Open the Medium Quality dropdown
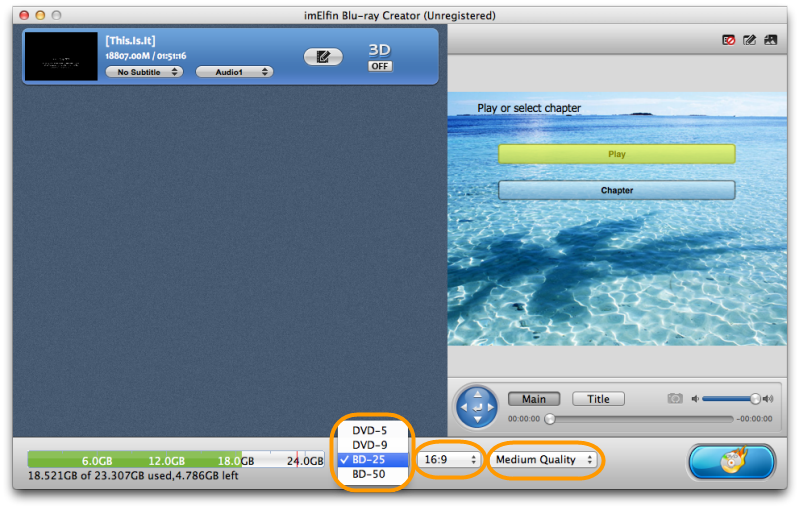The image size is (800, 508). [x=544, y=460]
